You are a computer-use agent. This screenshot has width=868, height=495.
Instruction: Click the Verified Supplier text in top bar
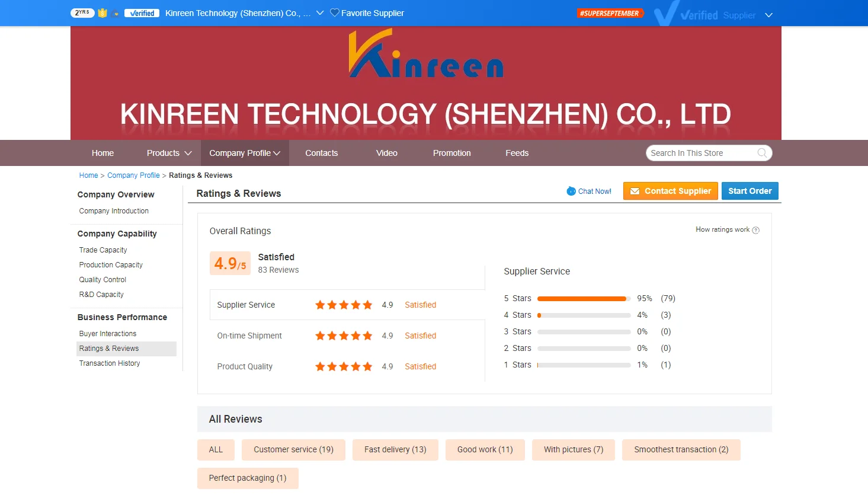tap(718, 15)
